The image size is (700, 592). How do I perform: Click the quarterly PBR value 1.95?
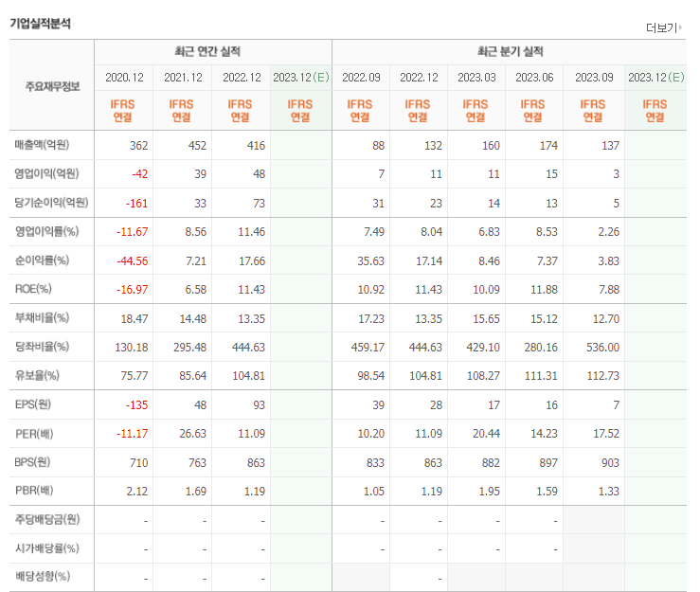coord(490,491)
